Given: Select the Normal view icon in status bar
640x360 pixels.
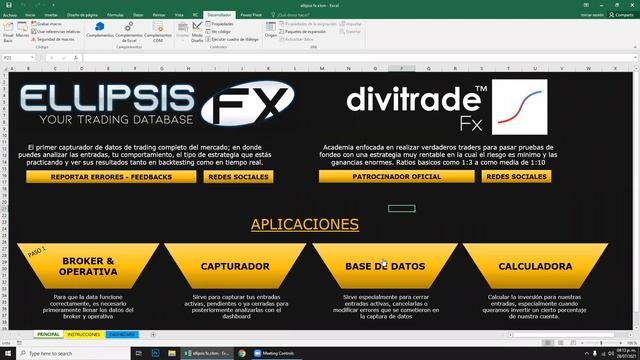Looking at the screenshot, I should point(548,343).
